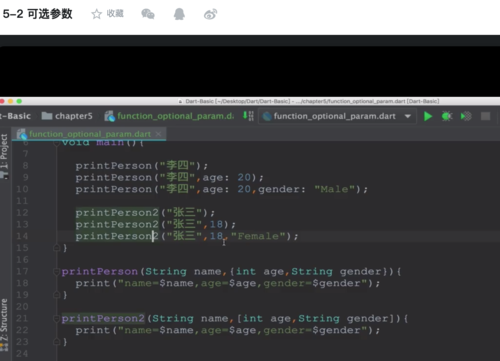This screenshot has height=361, width=500.
Task: Close the function_optional_param.dart tab
Action: tap(158, 134)
